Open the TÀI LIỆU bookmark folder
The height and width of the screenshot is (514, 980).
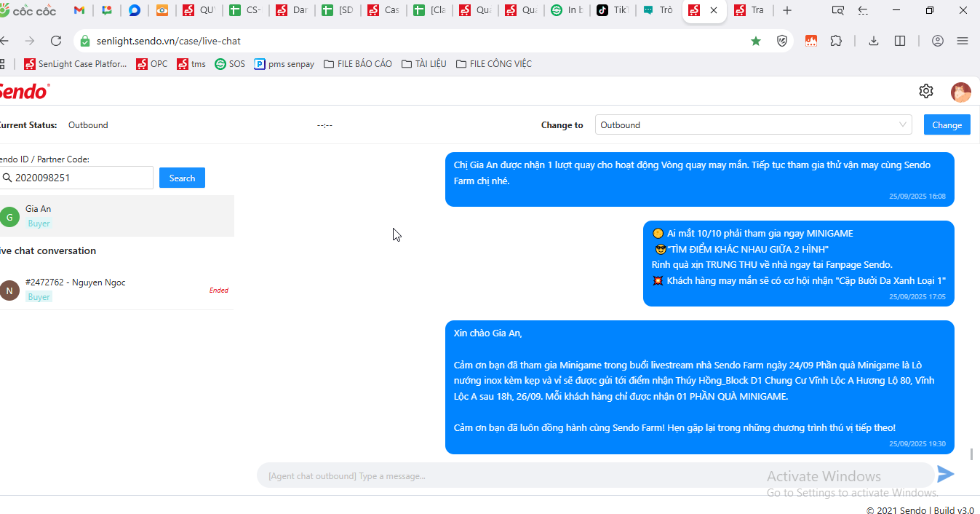[424, 64]
